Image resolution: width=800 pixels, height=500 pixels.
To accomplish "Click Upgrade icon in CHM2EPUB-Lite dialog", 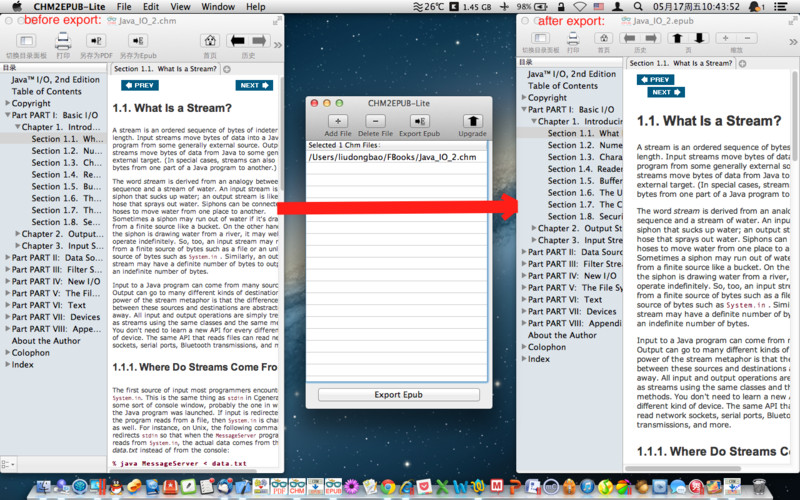I will (x=472, y=121).
